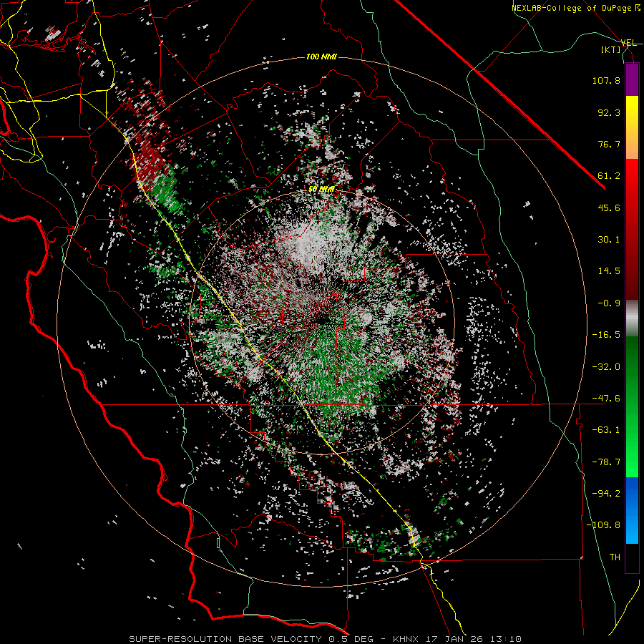644x644 pixels.
Task: Click the NEXLAB-College of DuPage label
Action: click(x=571, y=8)
